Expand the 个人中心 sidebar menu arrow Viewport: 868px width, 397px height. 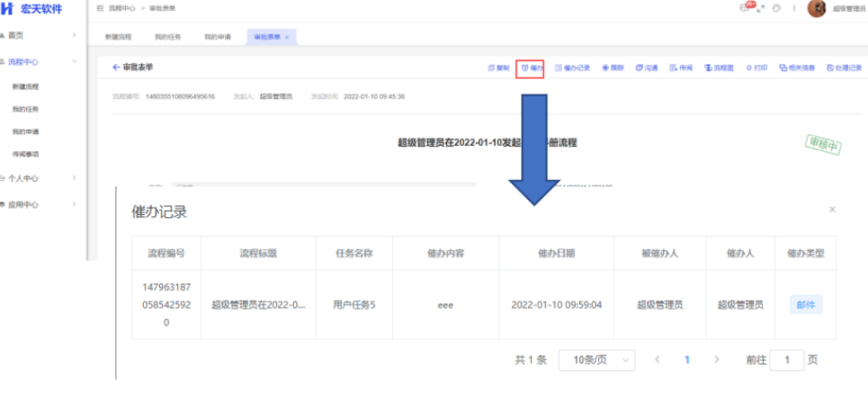point(74,178)
